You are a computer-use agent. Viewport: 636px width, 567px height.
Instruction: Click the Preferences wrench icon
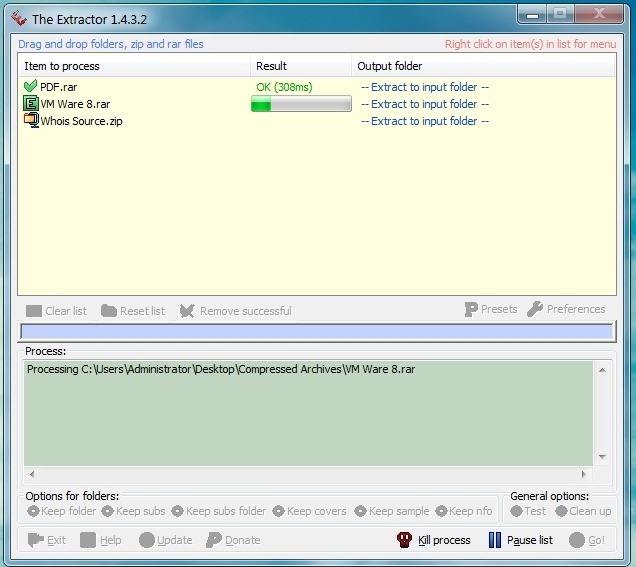pos(535,309)
